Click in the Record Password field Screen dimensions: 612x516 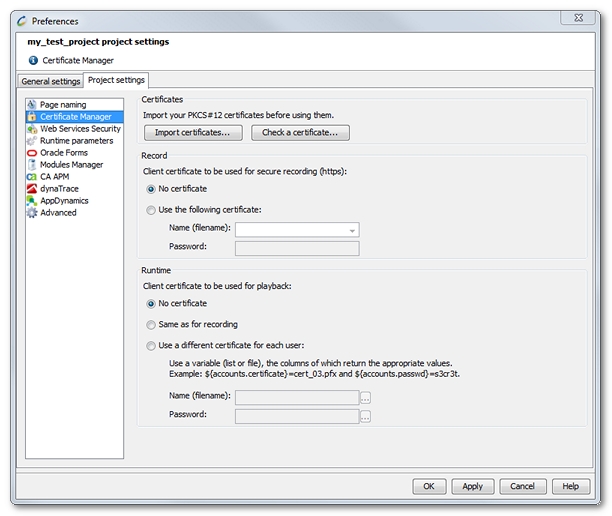coord(296,248)
